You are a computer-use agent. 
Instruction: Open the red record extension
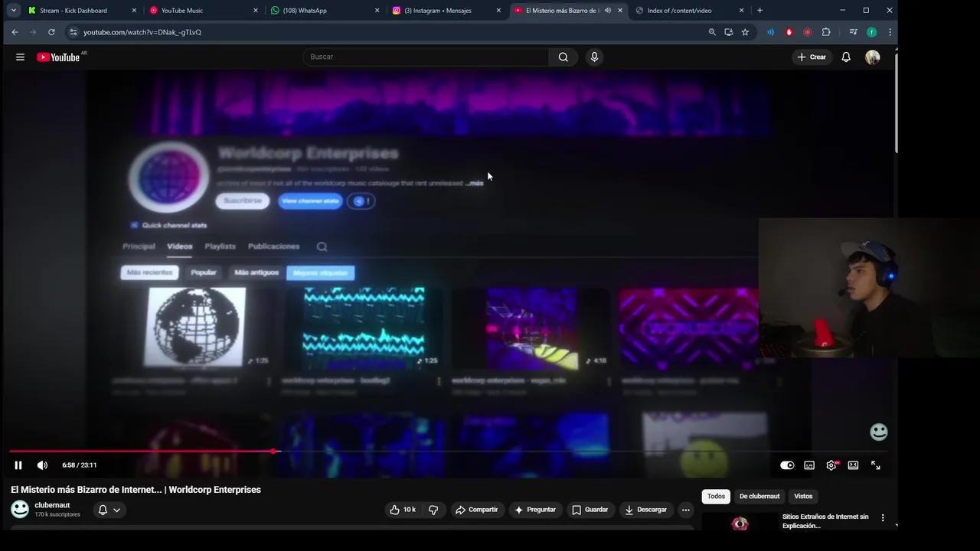(807, 32)
